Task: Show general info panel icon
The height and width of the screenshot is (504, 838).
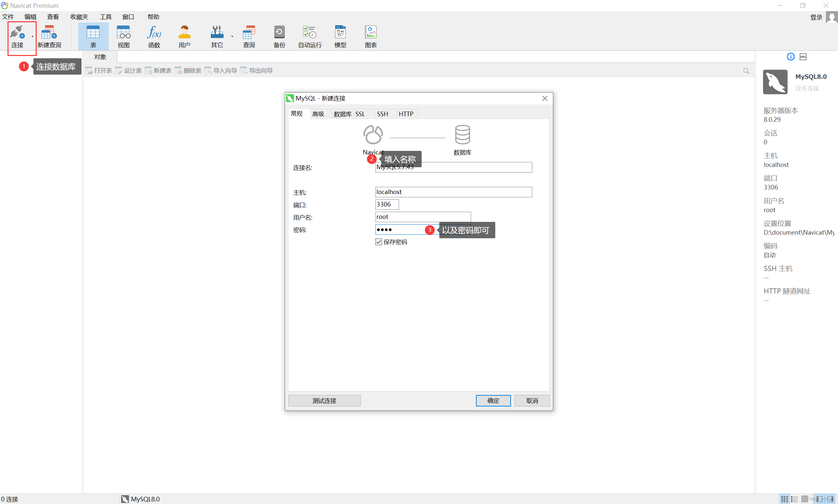Action: coord(791,57)
